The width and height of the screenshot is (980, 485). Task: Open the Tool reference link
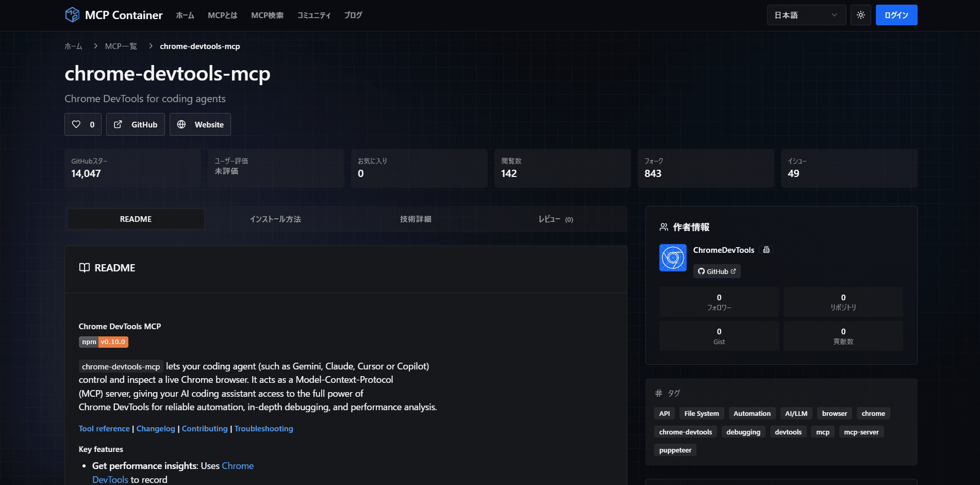point(104,429)
